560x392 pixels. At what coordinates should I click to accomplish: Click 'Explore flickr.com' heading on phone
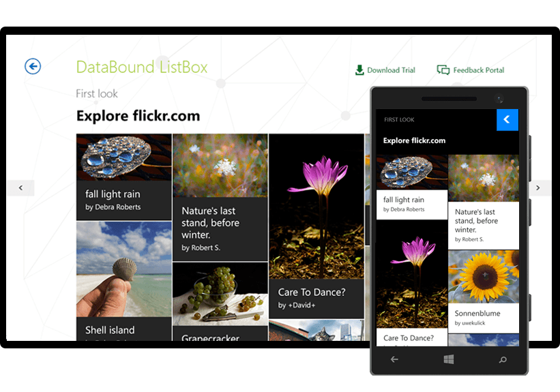point(414,140)
